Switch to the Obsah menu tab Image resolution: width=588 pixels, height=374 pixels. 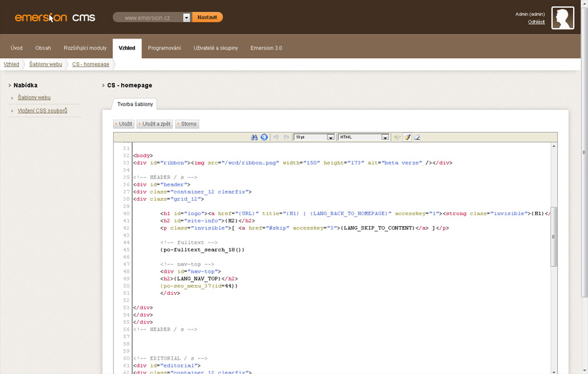point(43,48)
